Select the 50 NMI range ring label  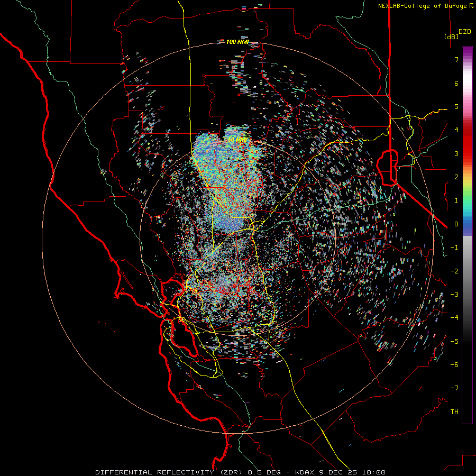pyautogui.click(x=237, y=140)
